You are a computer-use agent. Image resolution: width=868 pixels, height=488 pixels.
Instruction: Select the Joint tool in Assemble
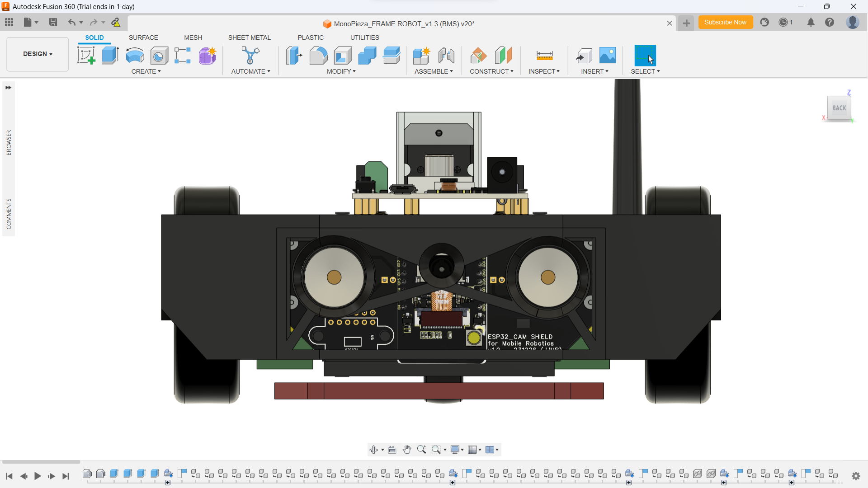pos(446,56)
